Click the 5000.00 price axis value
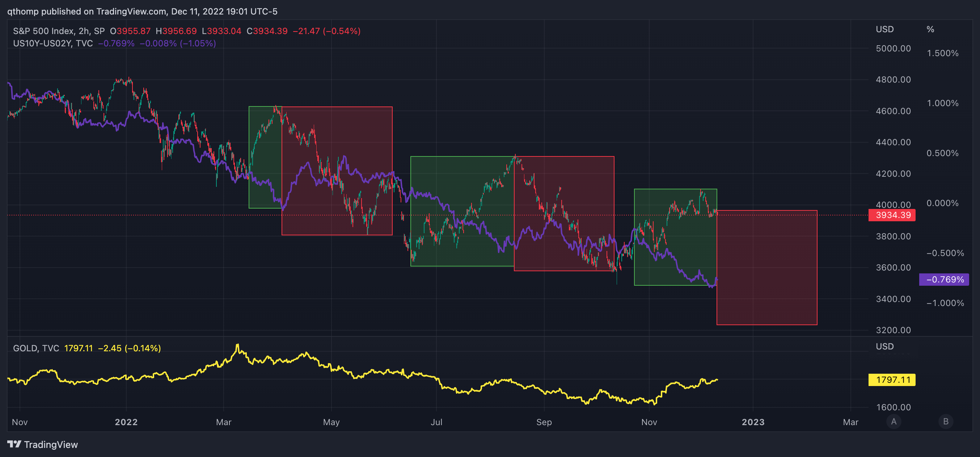 (x=893, y=49)
